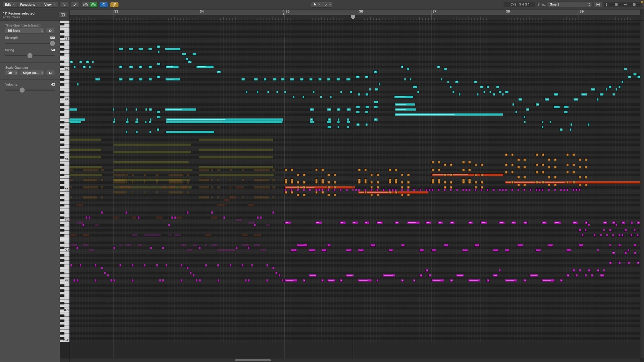Click the horizontal zoom arrows icon
This screenshot has height=362, width=644.
tap(625, 5)
